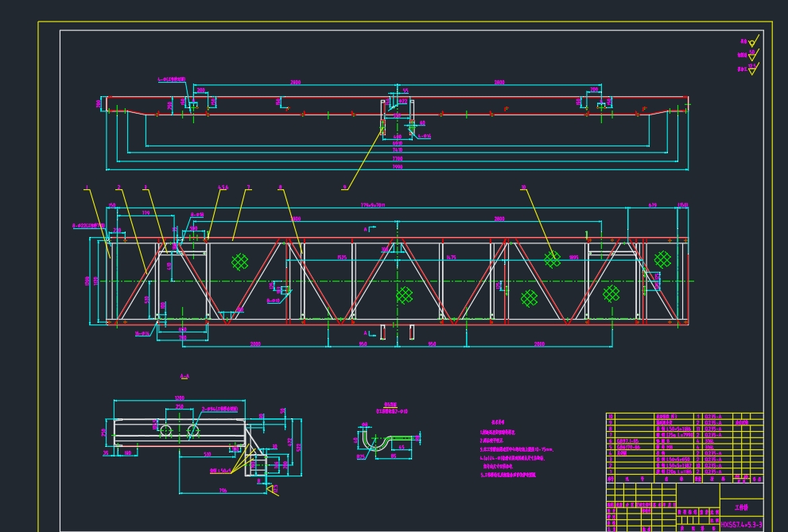Screen dimensions: 788x532
Task: Pick the combined balloon label 4,5,6
Action: tap(223, 188)
